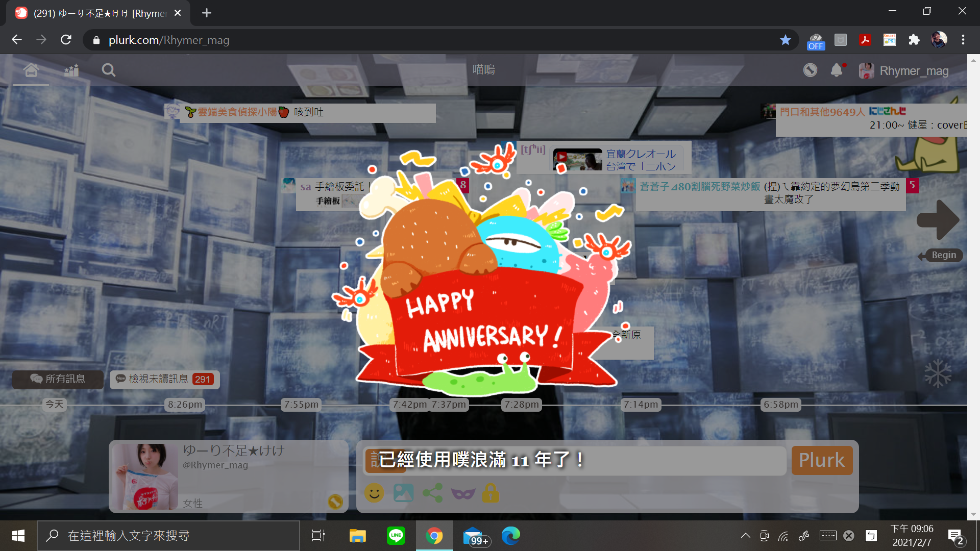The image size is (980, 551).
Task: Click the Happy Anniversary badge
Action: point(482,270)
